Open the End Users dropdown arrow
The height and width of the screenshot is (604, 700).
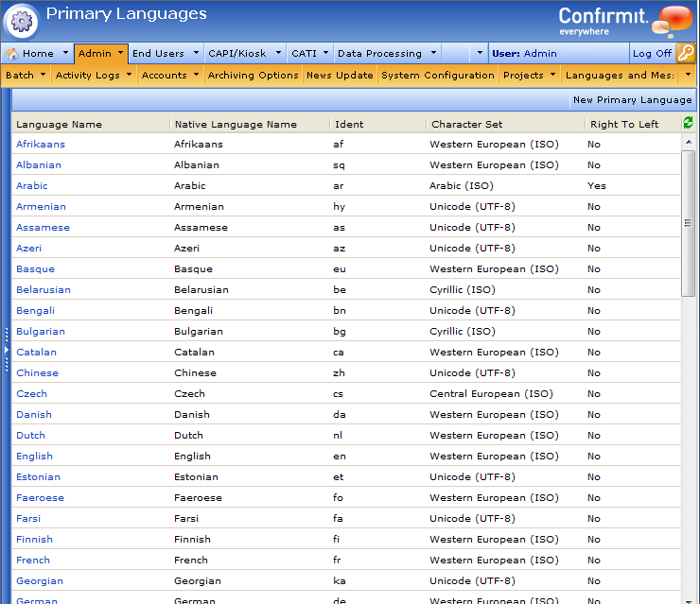pos(196,53)
